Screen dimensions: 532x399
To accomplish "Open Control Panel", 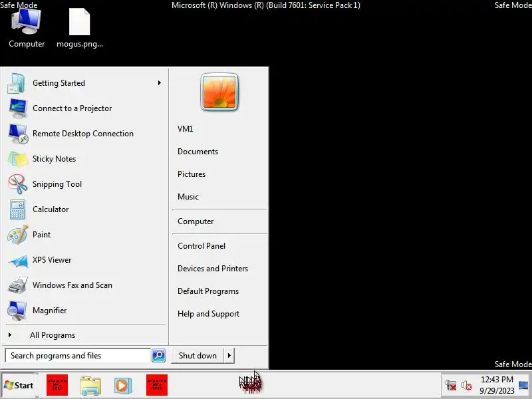I will pyautogui.click(x=201, y=246).
